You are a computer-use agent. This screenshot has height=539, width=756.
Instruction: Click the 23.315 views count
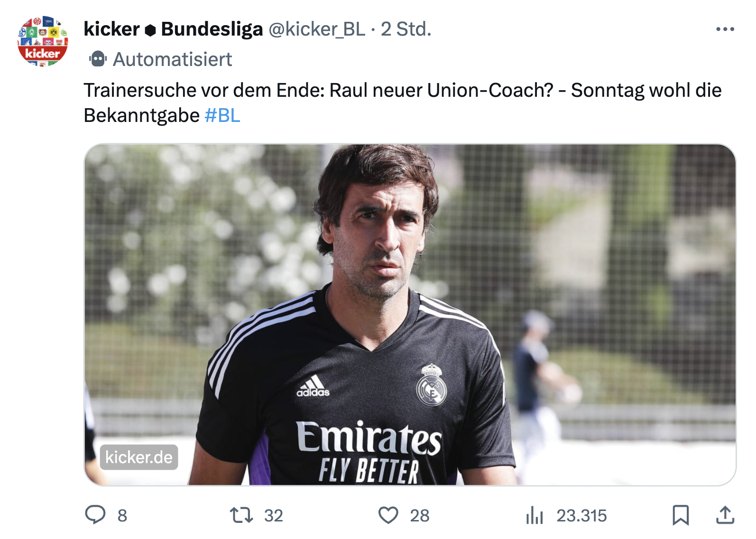pos(581,515)
